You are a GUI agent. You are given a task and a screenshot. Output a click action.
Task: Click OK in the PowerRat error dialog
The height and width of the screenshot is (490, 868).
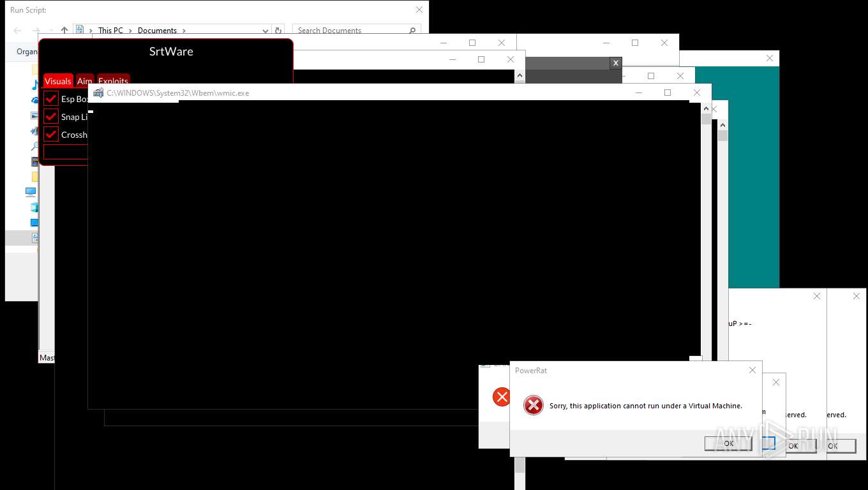pyautogui.click(x=728, y=443)
